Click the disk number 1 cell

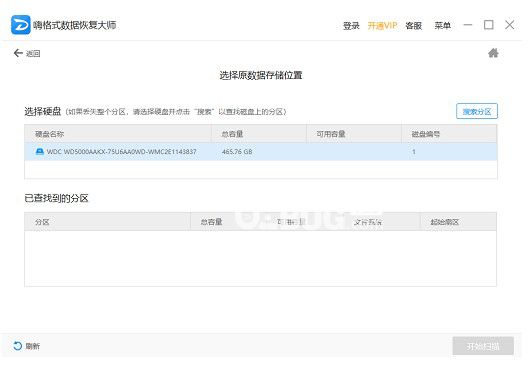pos(414,152)
